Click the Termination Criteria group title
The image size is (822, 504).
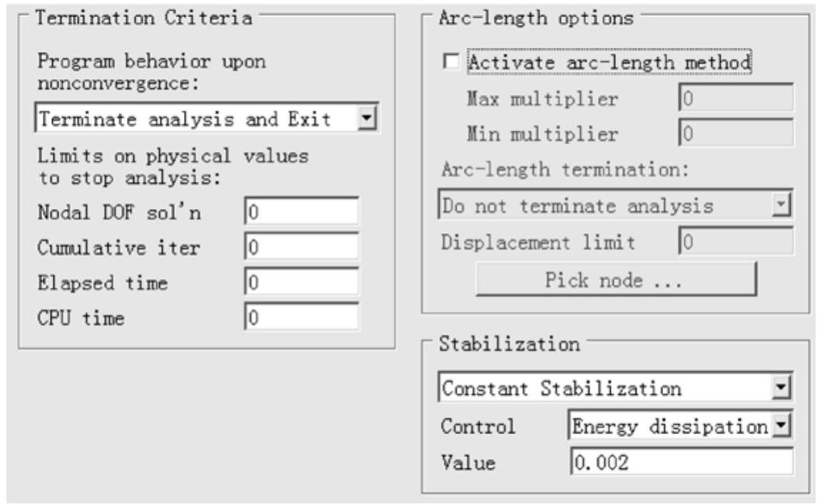point(143,19)
